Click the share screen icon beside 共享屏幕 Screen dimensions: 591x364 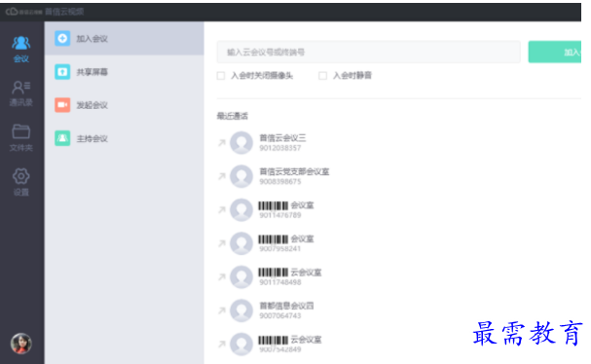(62, 72)
